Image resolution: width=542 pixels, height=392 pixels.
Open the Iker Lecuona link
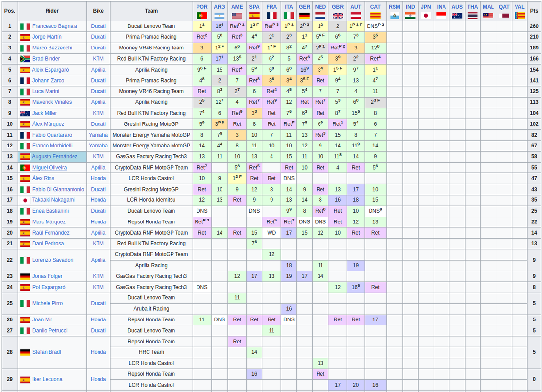tap(48, 379)
